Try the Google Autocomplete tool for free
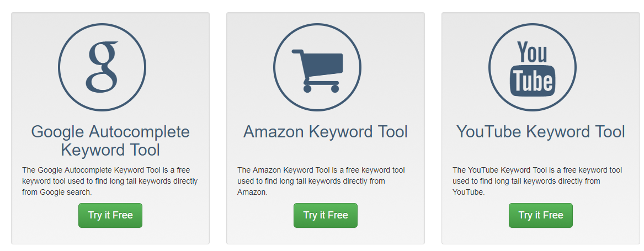This screenshot has width=644, height=251. (110, 215)
